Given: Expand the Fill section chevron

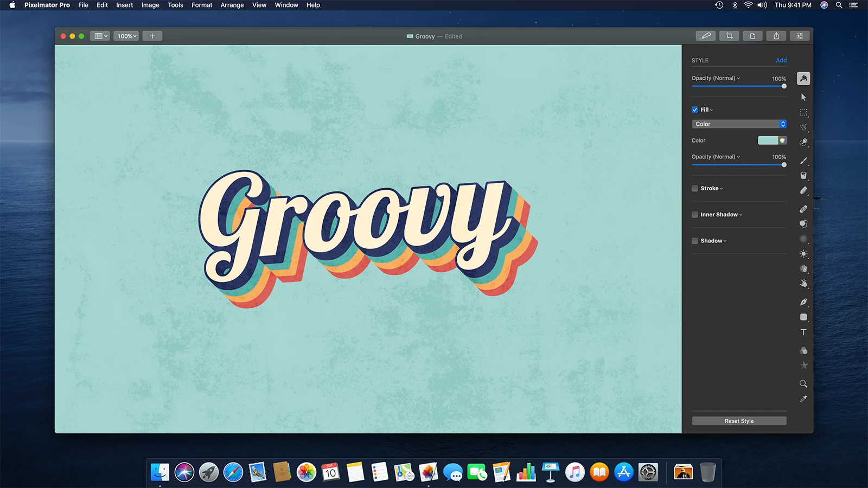Looking at the screenshot, I should coord(711,110).
